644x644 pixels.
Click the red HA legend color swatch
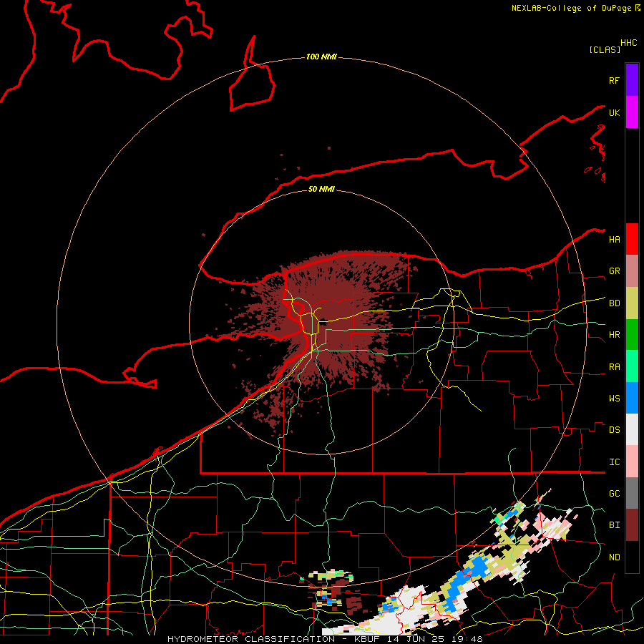tap(632, 239)
